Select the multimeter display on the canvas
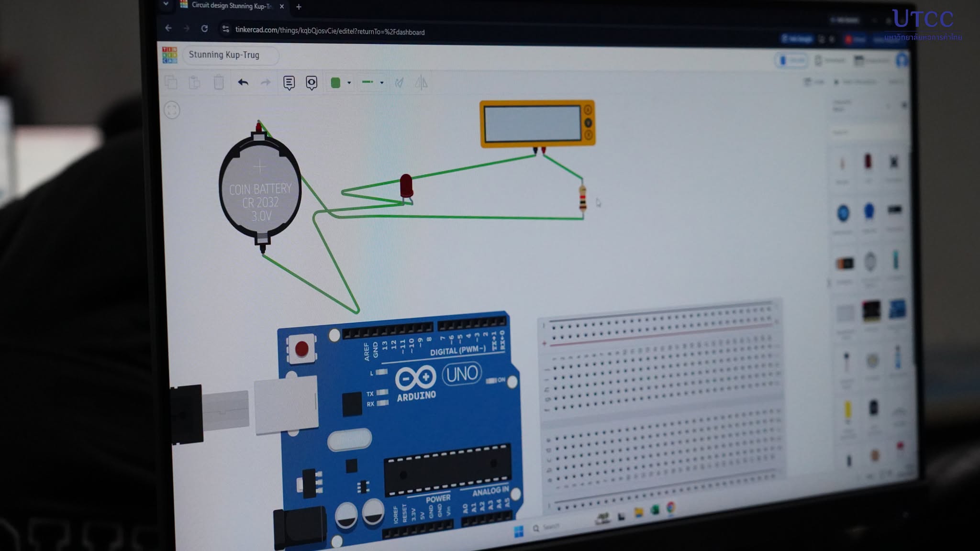980x551 pixels. (x=532, y=123)
